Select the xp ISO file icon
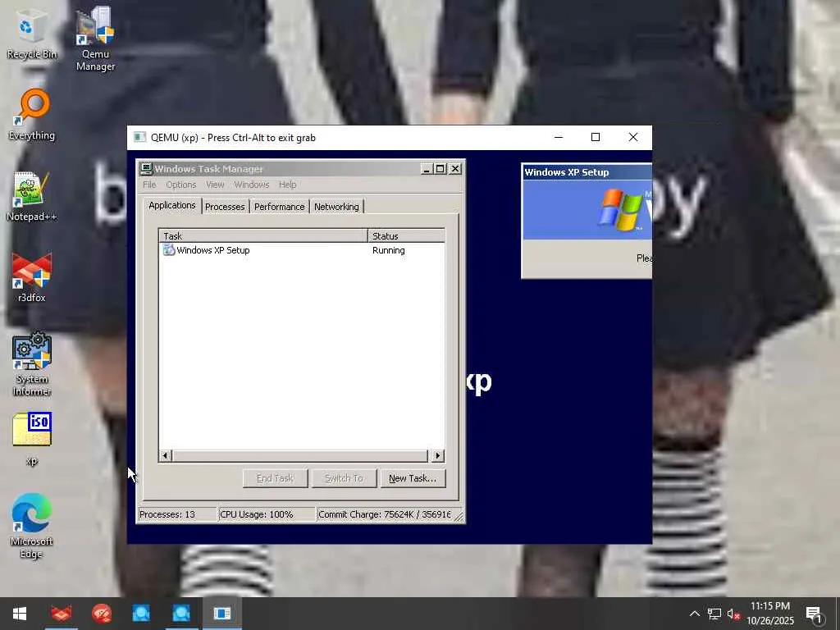This screenshot has height=630, width=840. tap(32, 440)
